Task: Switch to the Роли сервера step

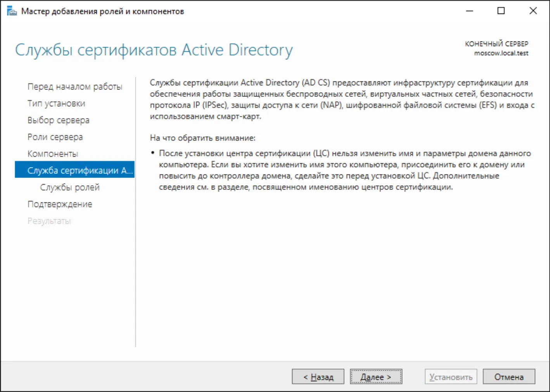Action: (x=55, y=137)
